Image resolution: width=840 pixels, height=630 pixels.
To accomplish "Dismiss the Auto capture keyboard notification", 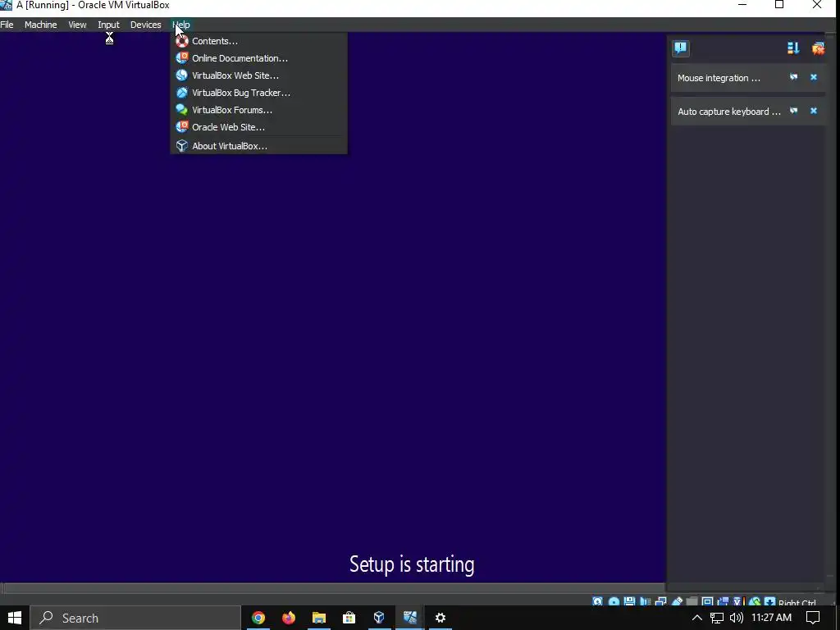I will (814, 111).
